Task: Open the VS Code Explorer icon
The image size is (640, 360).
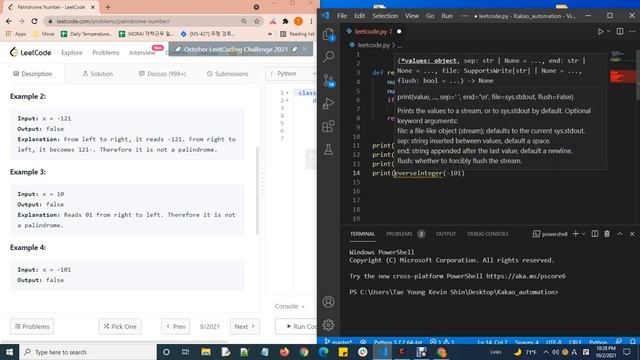Action: (x=329, y=35)
